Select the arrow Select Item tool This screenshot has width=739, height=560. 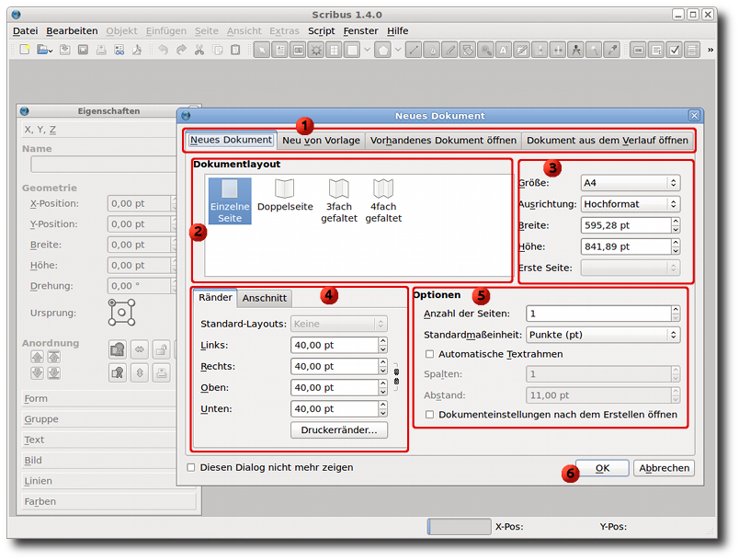point(262,50)
